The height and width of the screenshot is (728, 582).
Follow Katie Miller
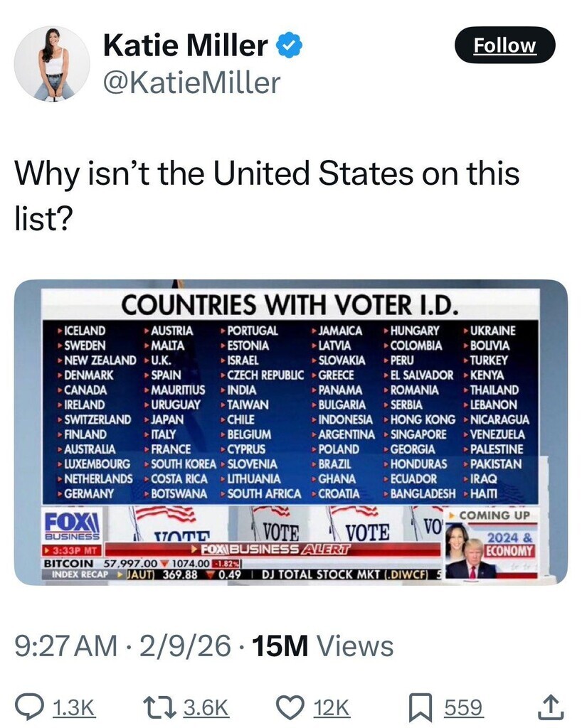pyautogui.click(x=504, y=45)
